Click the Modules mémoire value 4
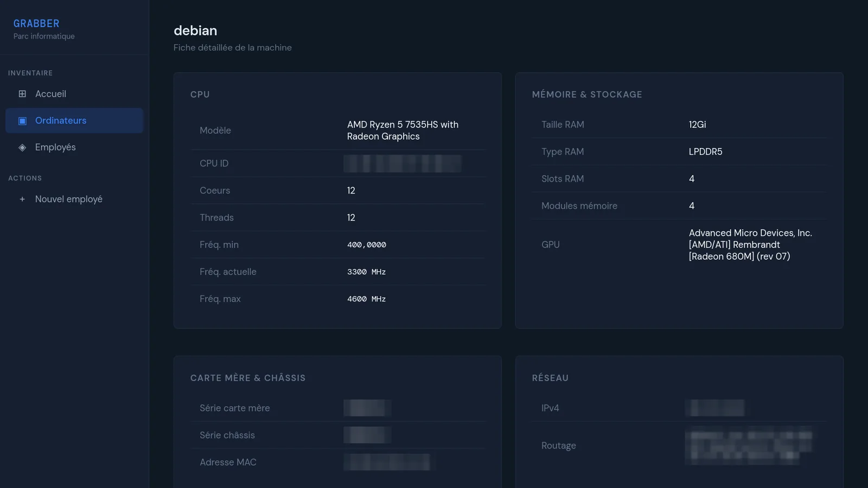This screenshot has width=868, height=488. [692, 206]
